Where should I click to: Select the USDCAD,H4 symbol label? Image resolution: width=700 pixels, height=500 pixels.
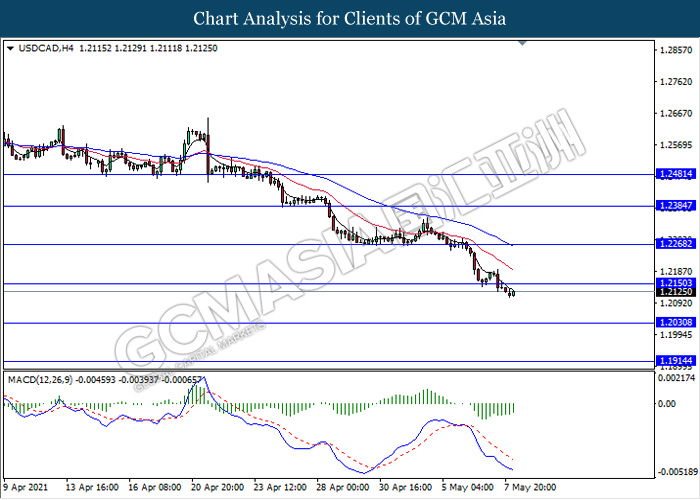(x=46, y=48)
